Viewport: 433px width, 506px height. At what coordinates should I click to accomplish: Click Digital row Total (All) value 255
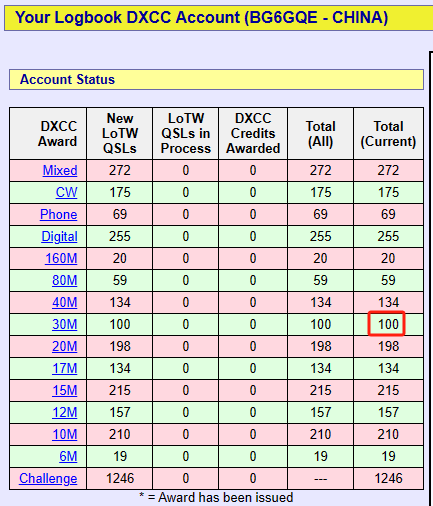click(321, 236)
